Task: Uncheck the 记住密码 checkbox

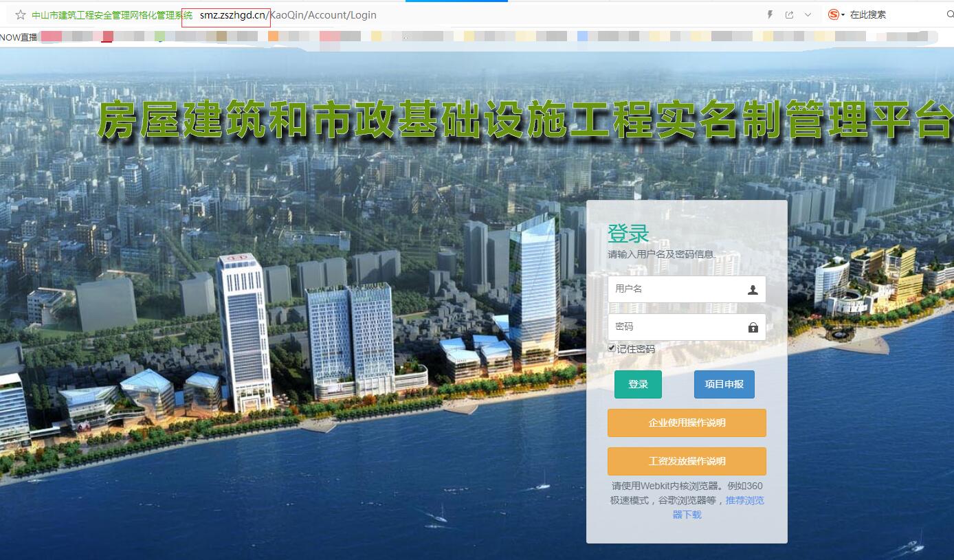Action: (611, 348)
